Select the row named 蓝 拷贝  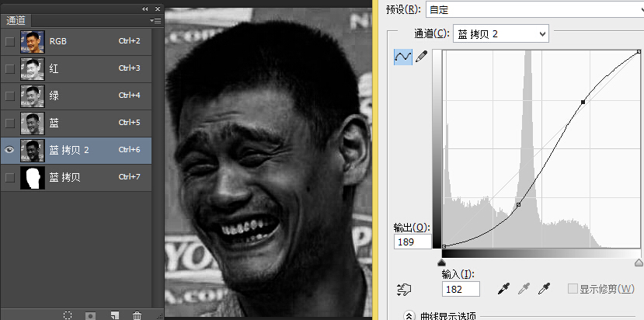pos(76,178)
